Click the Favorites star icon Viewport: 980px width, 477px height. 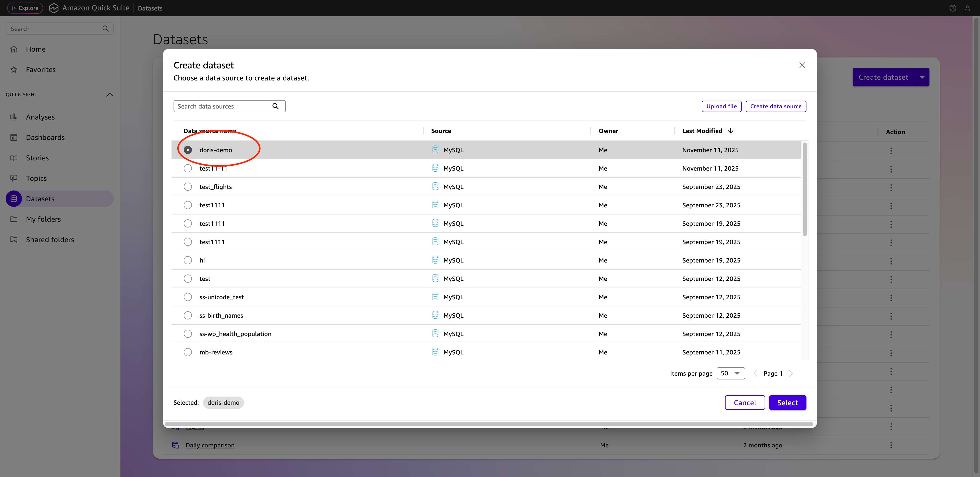(14, 69)
